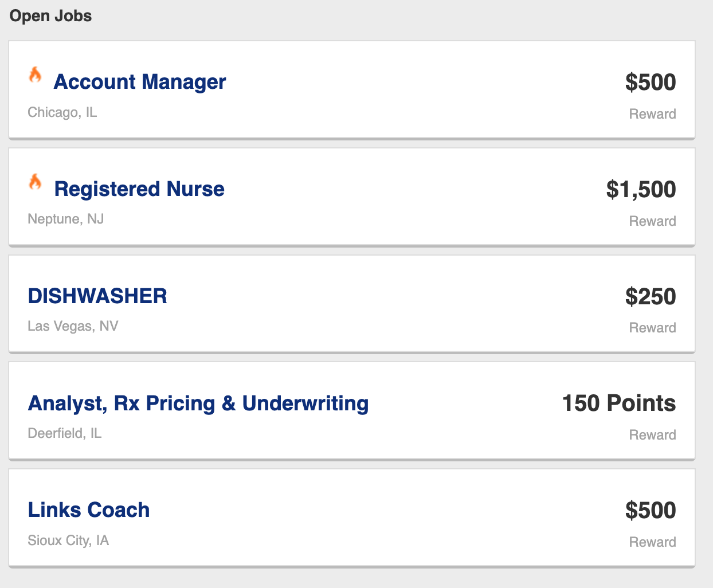Open the Registered Nurse job title

point(139,189)
